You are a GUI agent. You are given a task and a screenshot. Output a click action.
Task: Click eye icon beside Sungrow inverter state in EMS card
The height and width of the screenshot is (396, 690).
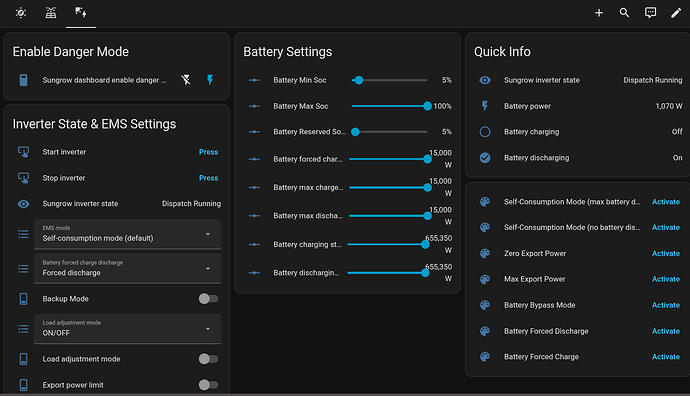pyautogui.click(x=24, y=204)
